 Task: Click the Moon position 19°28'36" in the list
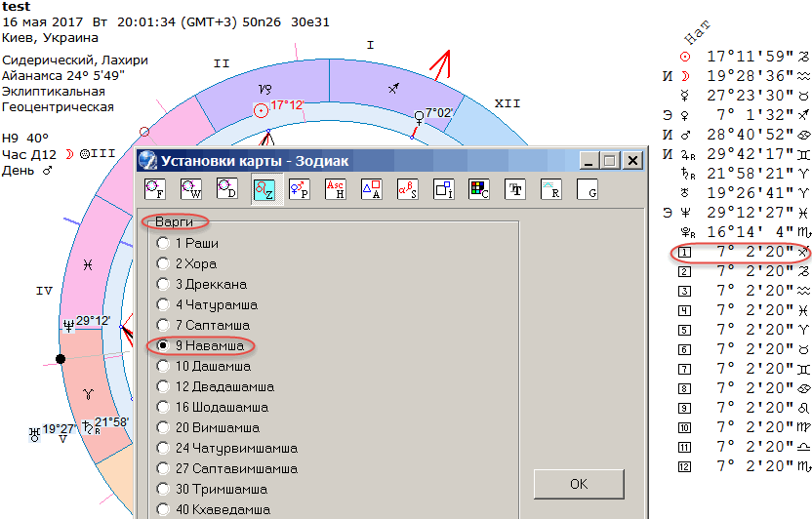coord(750,76)
